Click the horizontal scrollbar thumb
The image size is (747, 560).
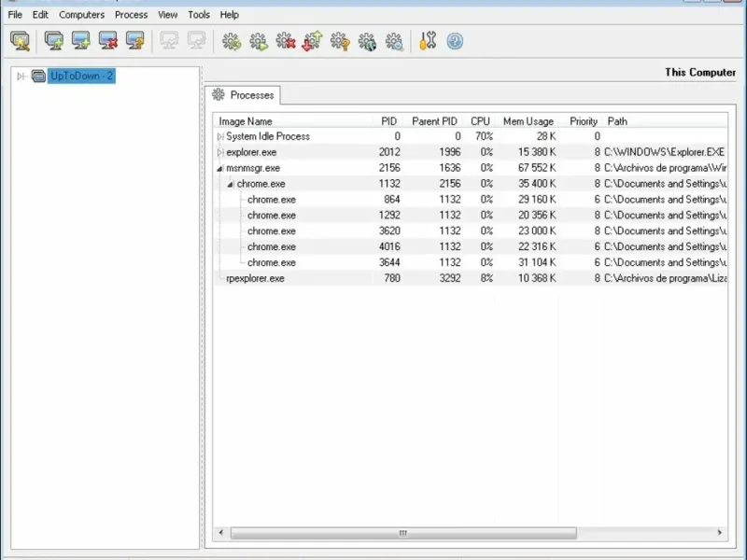[403, 533]
